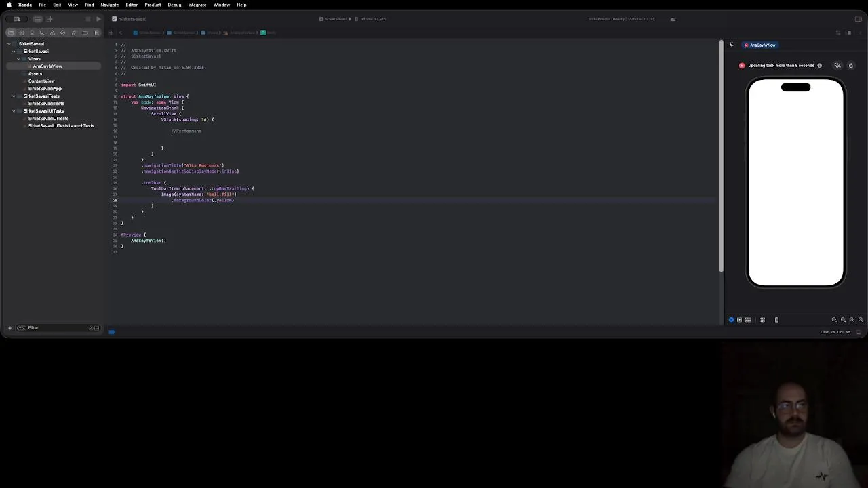Switch preview to Live mode

pyautogui.click(x=731, y=320)
